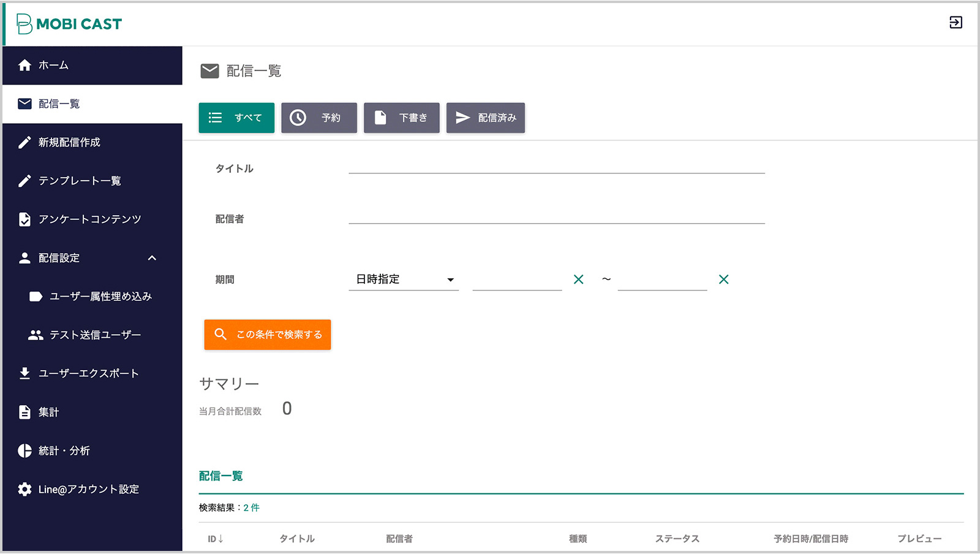Viewport: 980px width, 554px height.
Task: Click envelope icon beside sidebar 配信一覧
Action: point(24,104)
